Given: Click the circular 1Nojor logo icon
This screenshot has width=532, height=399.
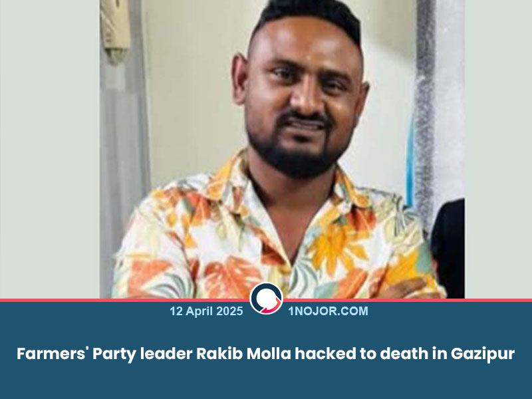Looking at the screenshot, I should 267,299.
